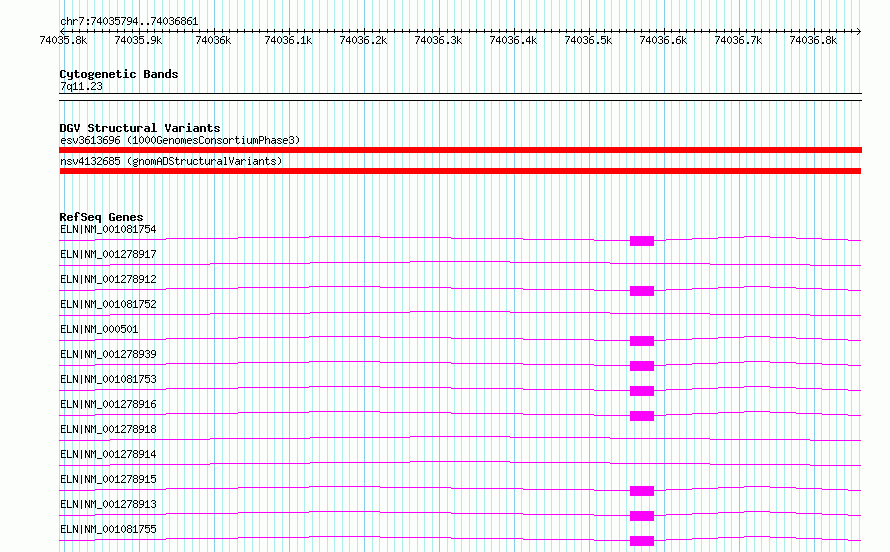Click the 74036k ruler tick label

point(213,40)
